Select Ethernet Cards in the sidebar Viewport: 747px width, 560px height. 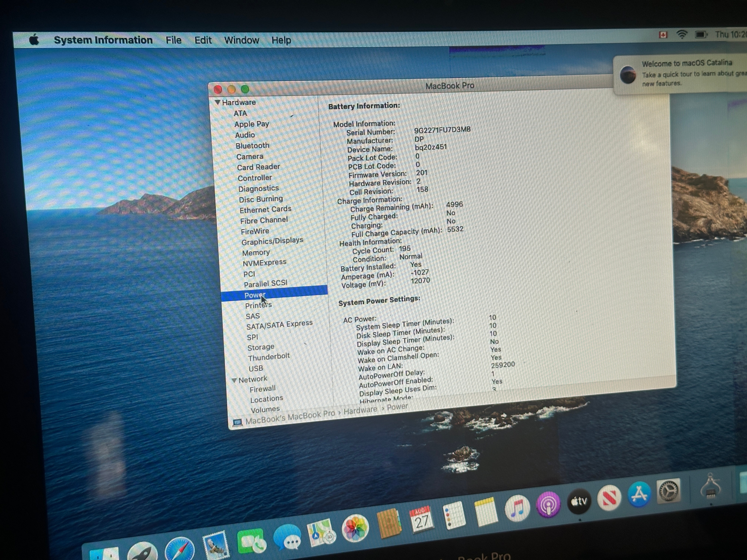[x=265, y=210]
